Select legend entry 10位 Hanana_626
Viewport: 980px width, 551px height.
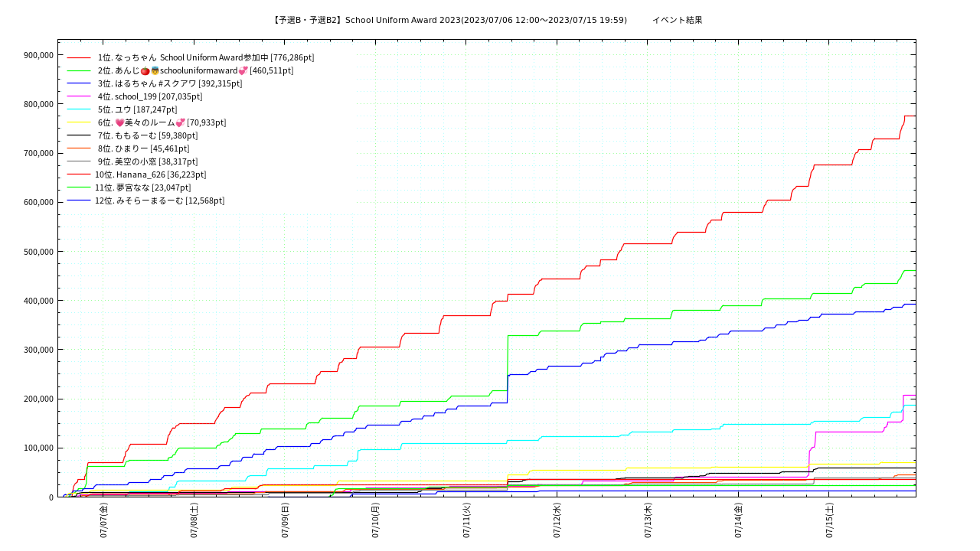pos(150,174)
